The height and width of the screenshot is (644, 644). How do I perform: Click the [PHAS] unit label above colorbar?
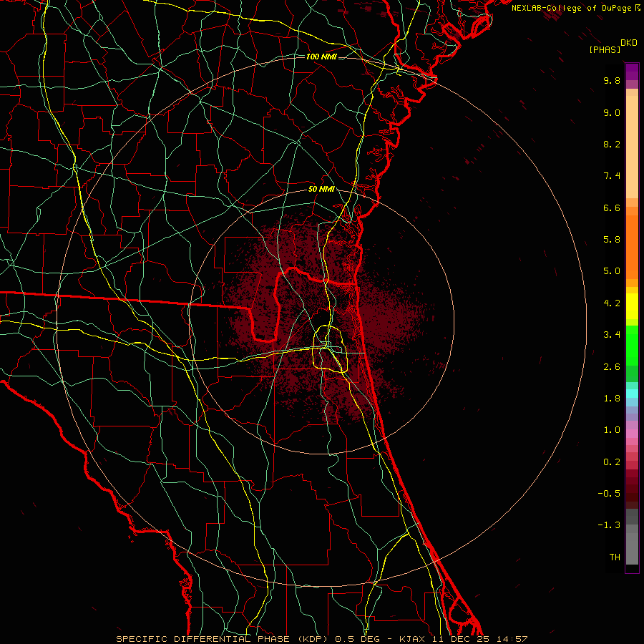coord(605,50)
